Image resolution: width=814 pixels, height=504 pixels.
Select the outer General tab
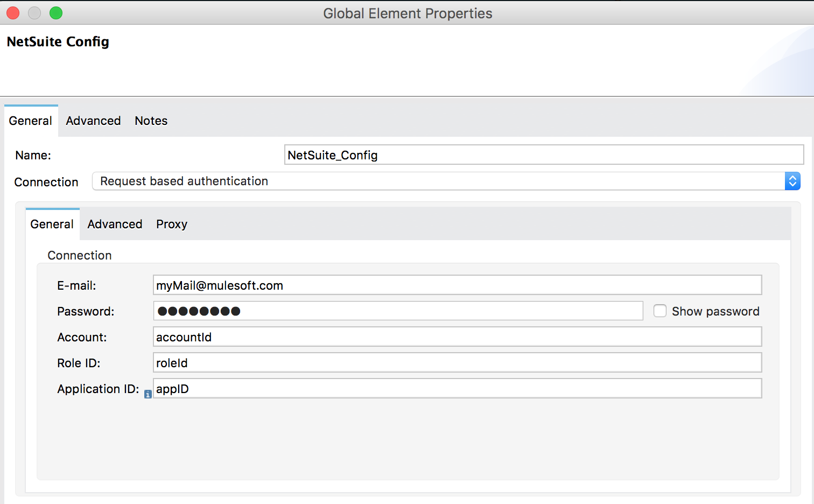tap(30, 121)
